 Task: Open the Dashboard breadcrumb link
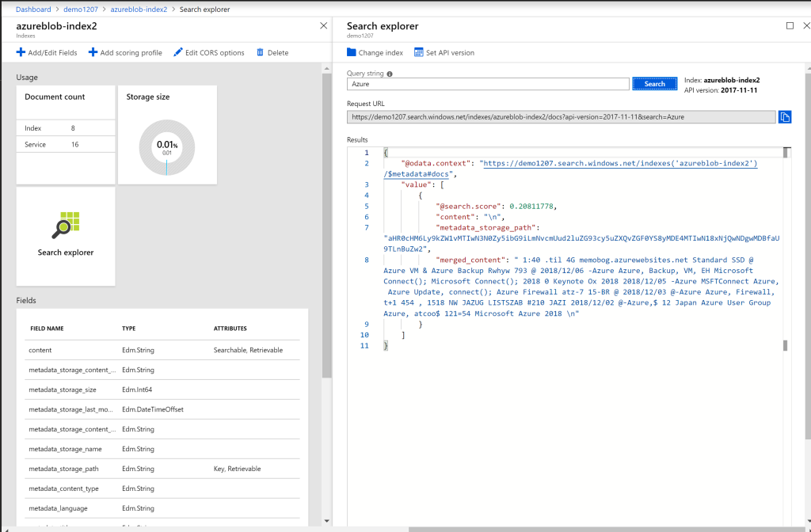33,9
